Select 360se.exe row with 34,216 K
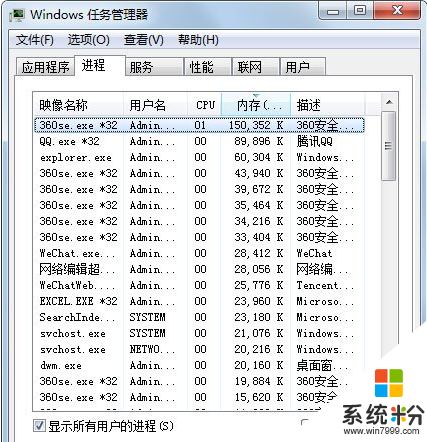 click(x=199, y=221)
